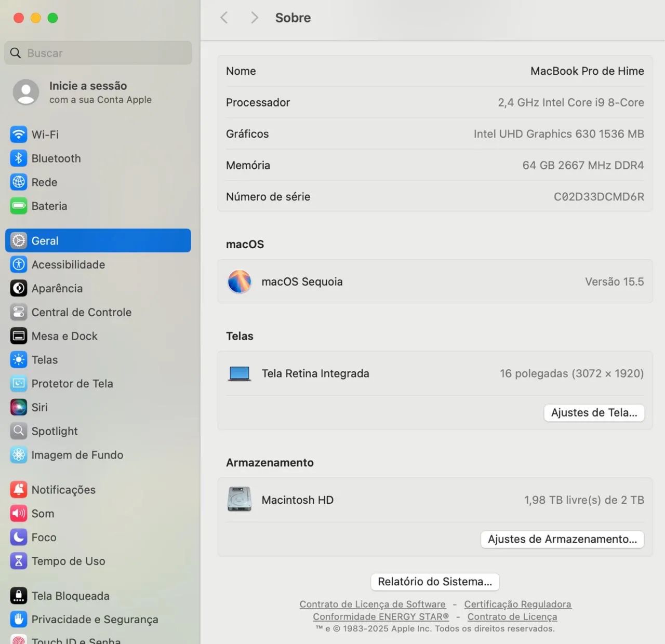Screen dimensions: 665x644
Task: Click the Número de série label
Action: click(268, 197)
